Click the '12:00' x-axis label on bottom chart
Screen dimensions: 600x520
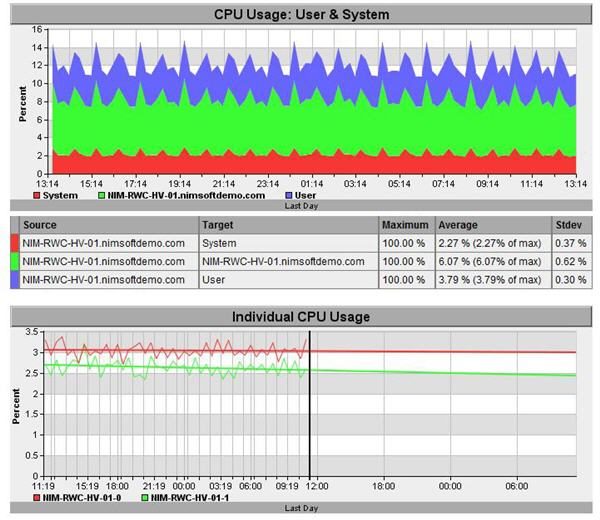click(x=317, y=486)
